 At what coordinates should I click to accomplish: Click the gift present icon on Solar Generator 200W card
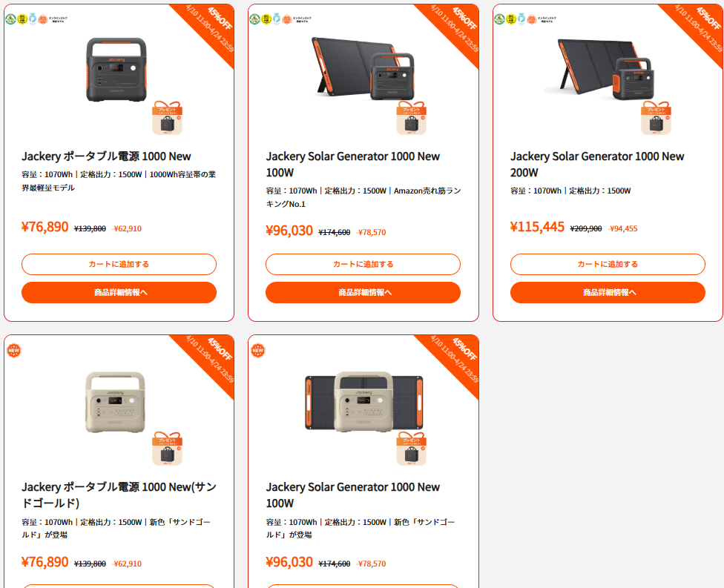(656, 118)
